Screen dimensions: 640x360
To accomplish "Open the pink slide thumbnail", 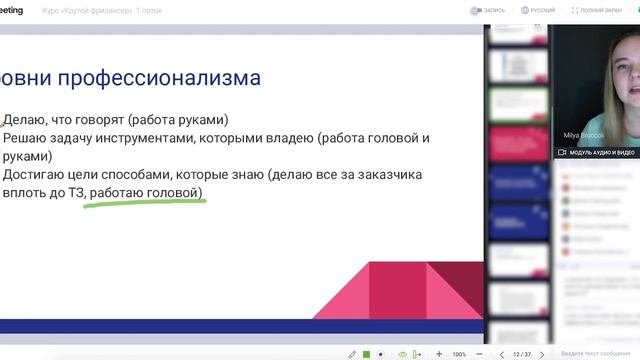I will (x=518, y=144).
